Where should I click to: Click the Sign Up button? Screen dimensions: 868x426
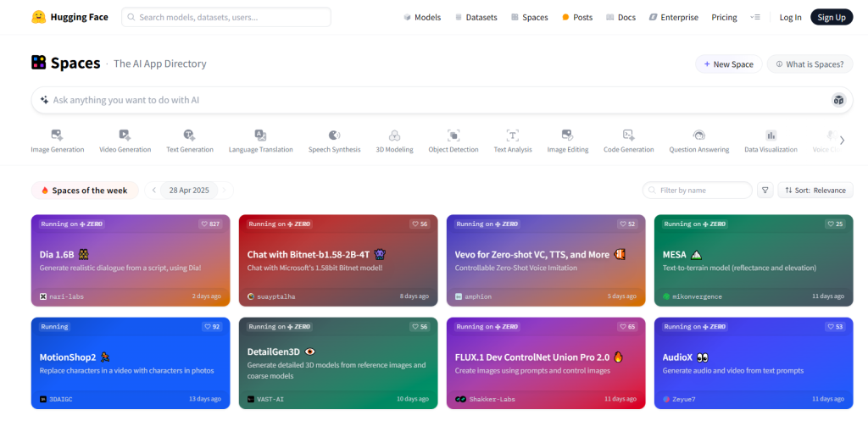(x=832, y=17)
